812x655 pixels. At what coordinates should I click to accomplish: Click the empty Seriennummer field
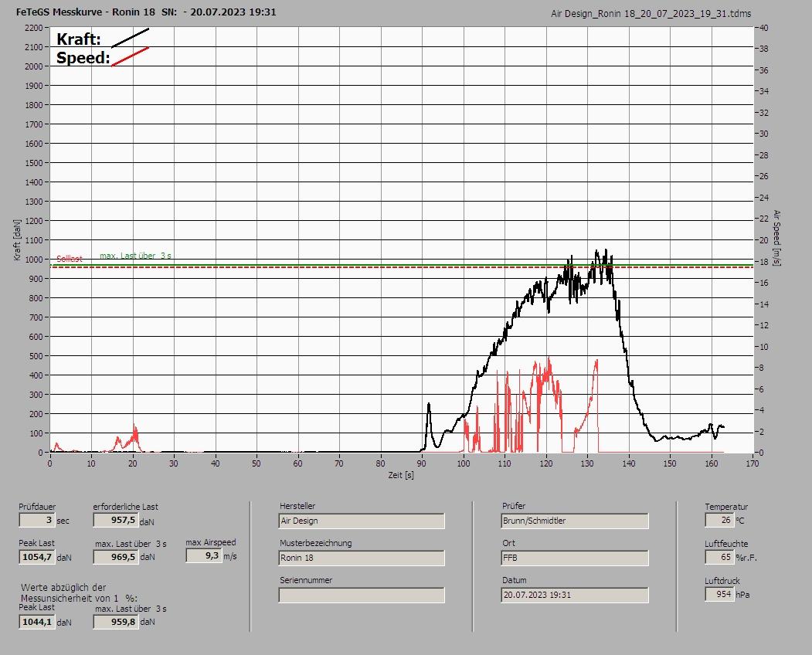(362, 595)
